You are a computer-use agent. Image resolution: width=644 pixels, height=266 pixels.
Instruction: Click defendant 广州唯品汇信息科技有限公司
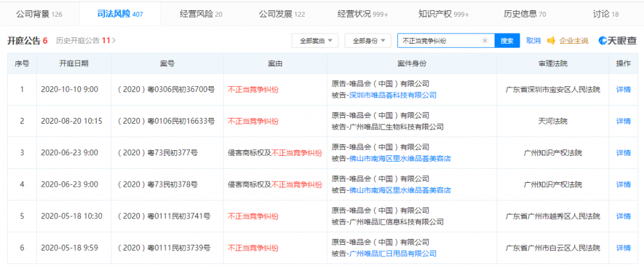point(396,222)
